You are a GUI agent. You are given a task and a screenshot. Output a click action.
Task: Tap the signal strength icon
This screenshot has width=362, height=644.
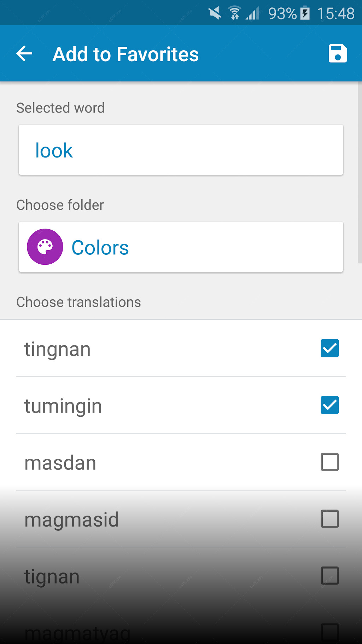click(x=252, y=13)
